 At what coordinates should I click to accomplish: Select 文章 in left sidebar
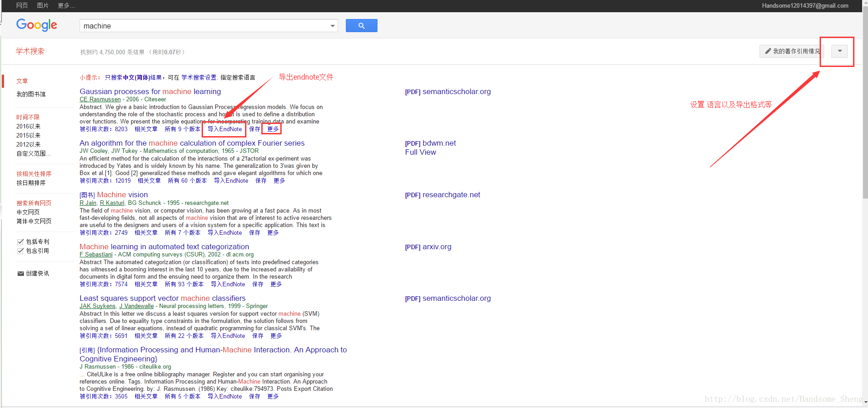pos(22,81)
